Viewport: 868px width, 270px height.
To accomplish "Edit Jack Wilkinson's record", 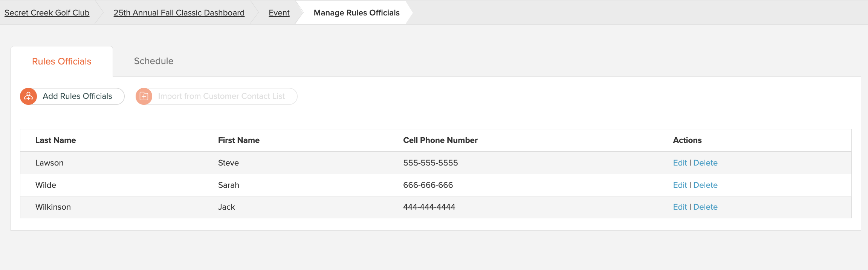I will point(680,207).
